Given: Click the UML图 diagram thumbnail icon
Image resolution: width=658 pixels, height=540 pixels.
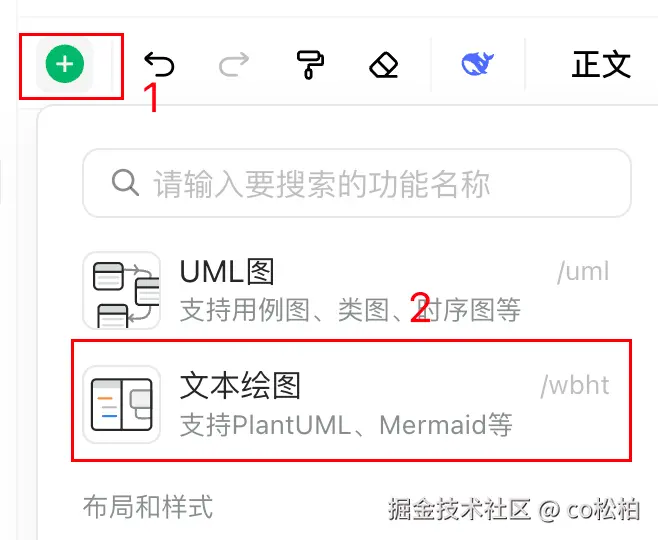Looking at the screenshot, I should 122,290.
